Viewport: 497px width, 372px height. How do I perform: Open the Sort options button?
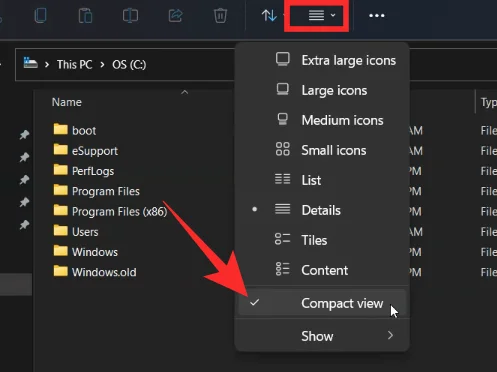[x=269, y=15]
